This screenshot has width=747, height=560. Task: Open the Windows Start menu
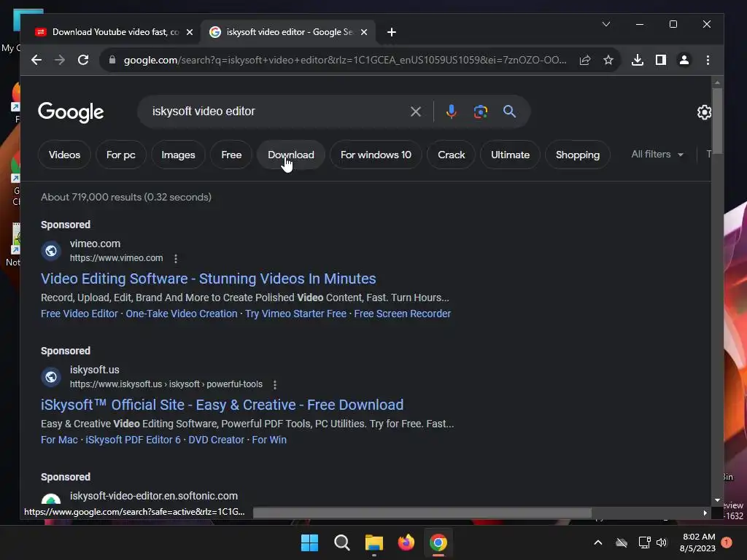309,542
